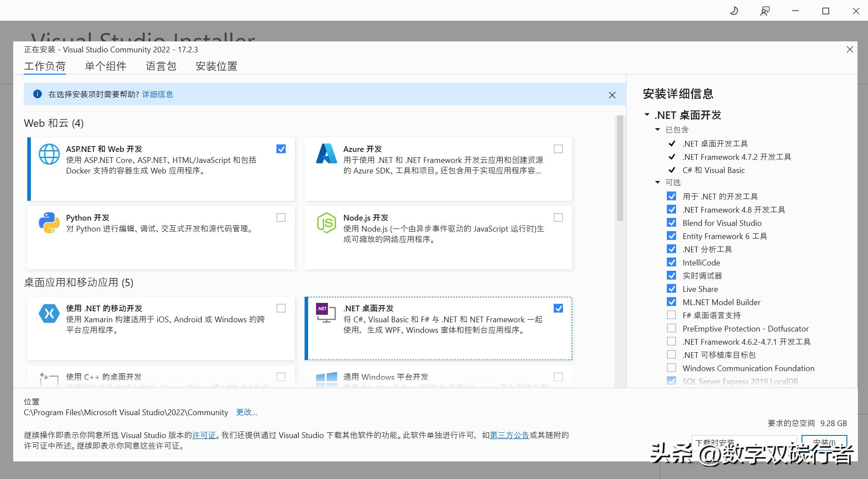Enable the Azure 开发 workload checkbox
This screenshot has width=868, height=479.
coord(558,149)
